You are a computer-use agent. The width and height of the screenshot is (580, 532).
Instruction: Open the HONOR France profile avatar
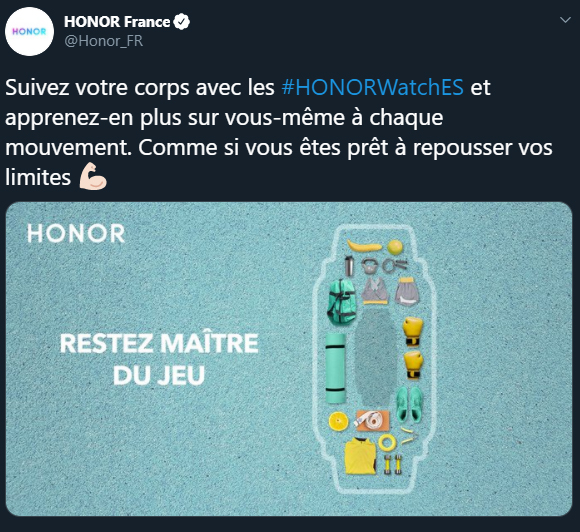(29, 31)
